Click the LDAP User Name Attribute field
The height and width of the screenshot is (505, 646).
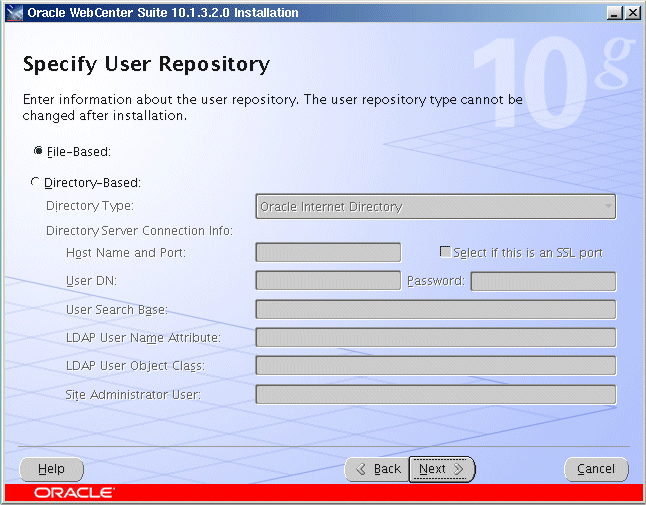435,337
